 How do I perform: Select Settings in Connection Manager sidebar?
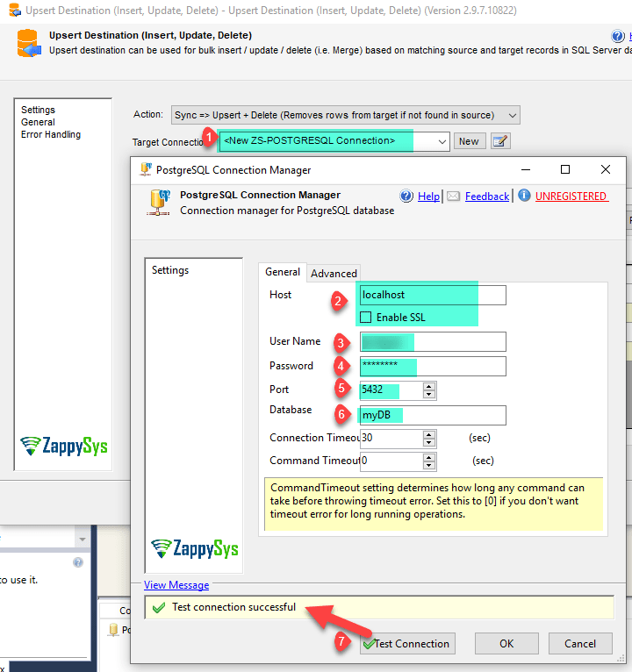(x=170, y=270)
